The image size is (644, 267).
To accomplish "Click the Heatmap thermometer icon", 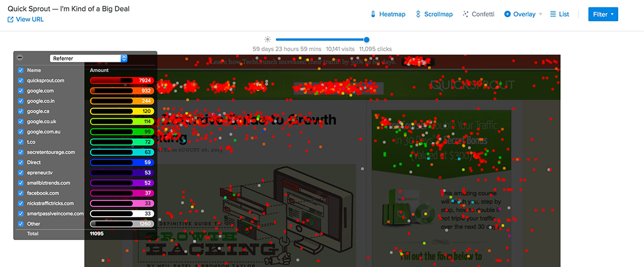I will pyautogui.click(x=373, y=14).
